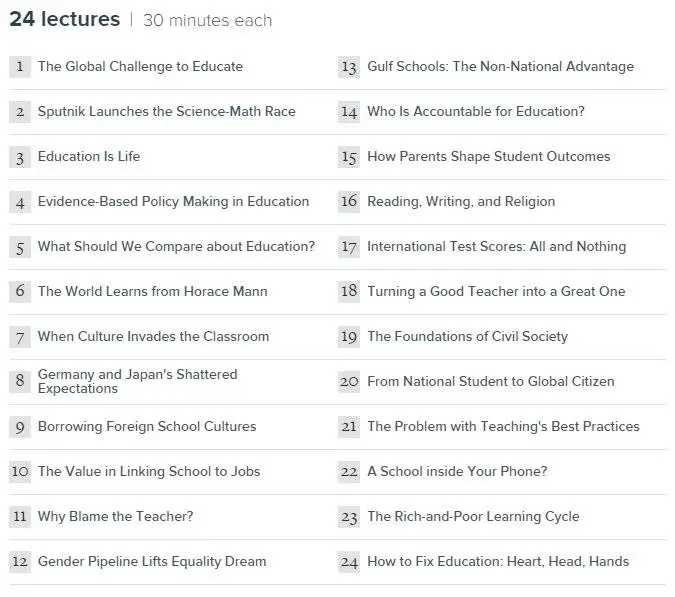Click the number 6 lecture badge
This screenshot has height=597, width=675.
(20, 292)
